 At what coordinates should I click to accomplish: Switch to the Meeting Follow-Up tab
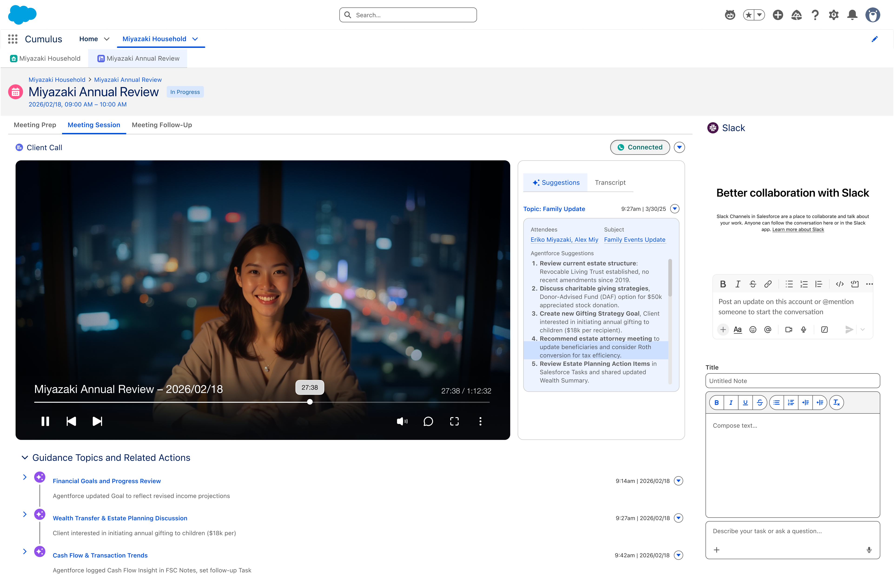[x=162, y=125]
